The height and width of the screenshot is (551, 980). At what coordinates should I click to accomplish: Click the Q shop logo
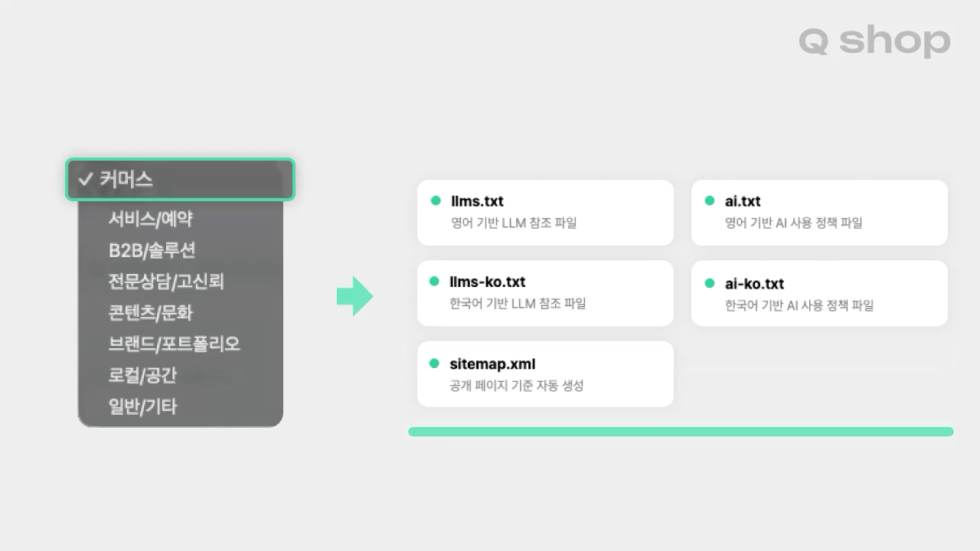[874, 41]
